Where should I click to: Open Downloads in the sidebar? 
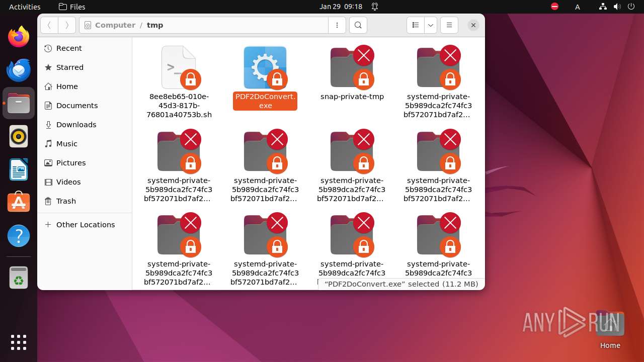click(85, 125)
